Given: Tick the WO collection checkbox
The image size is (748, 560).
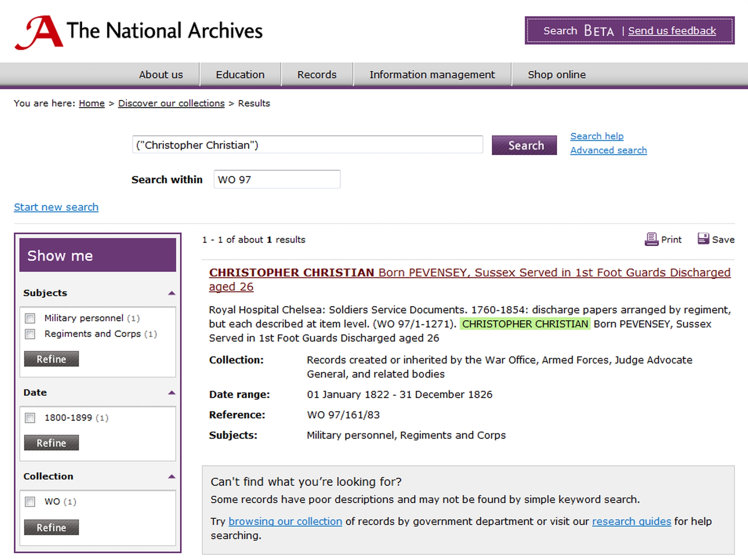Looking at the screenshot, I should coord(30,501).
